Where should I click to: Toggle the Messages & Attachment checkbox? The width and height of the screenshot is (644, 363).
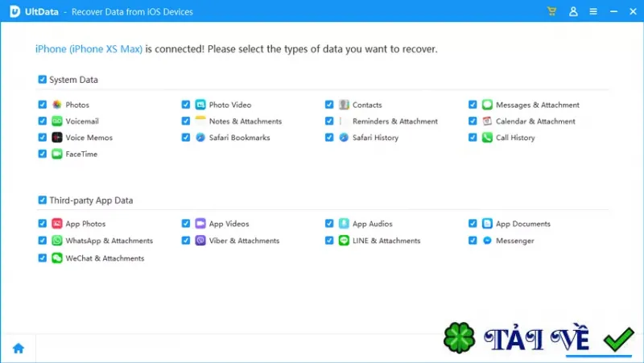(473, 105)
